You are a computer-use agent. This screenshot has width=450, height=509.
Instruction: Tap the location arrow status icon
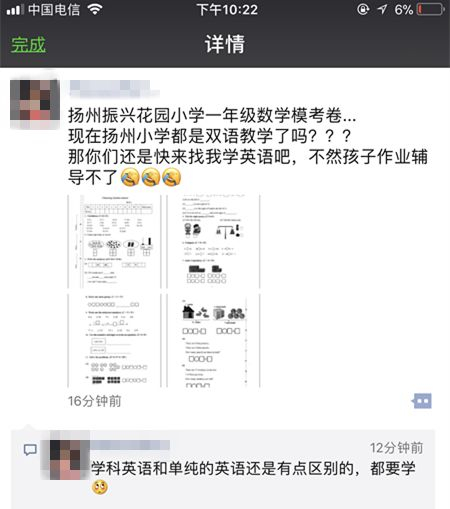coord(382,9)
